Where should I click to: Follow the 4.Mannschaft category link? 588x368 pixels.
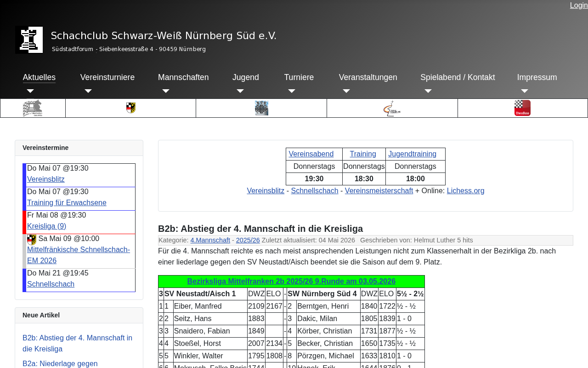tap(210, 240)
